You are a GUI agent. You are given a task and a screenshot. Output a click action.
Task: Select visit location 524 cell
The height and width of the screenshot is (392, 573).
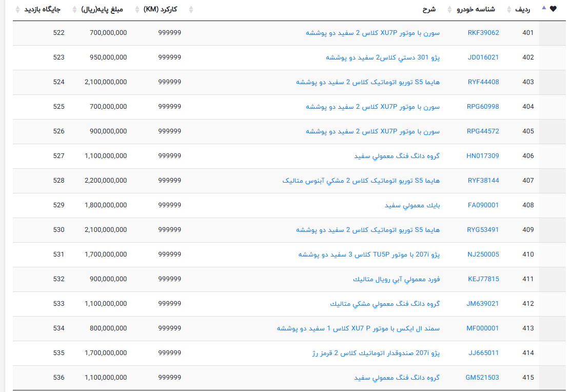[x=59, y=82]
